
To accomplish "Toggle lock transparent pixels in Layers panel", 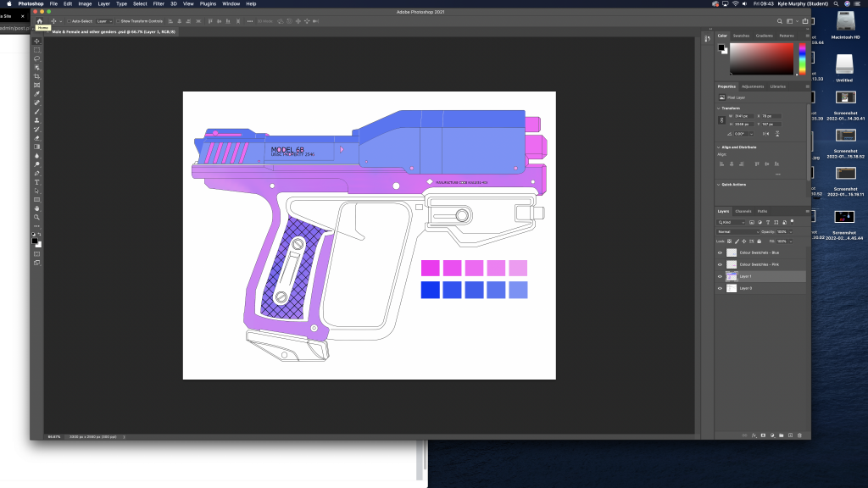I will (730, 241).
